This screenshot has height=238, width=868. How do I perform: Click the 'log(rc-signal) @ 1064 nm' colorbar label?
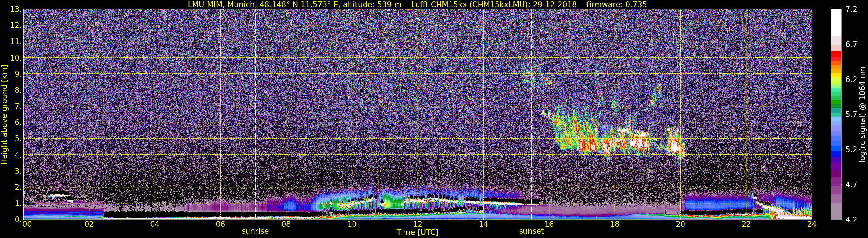(x=862, y=114)
